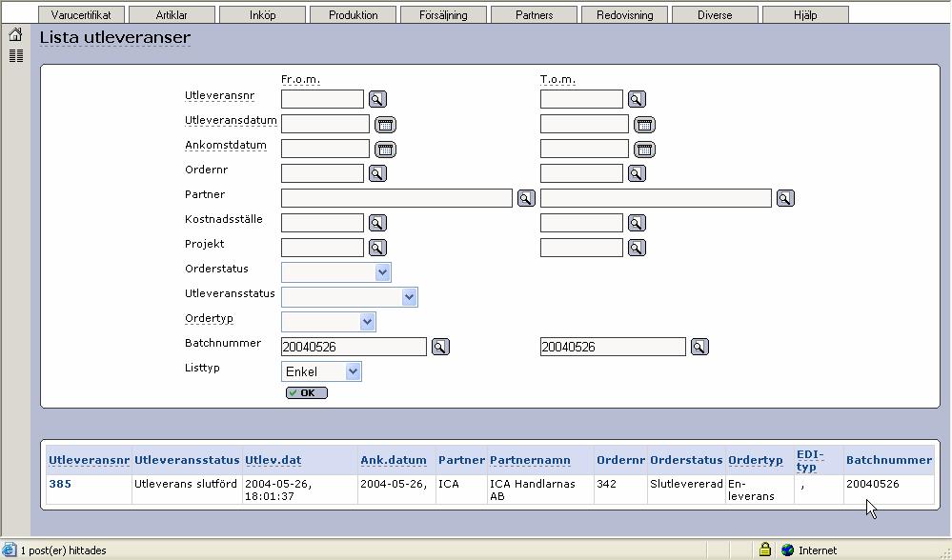Viewport: 952px width, 560px height.
Task: Click the page icon in status bar
Action: 9,550
